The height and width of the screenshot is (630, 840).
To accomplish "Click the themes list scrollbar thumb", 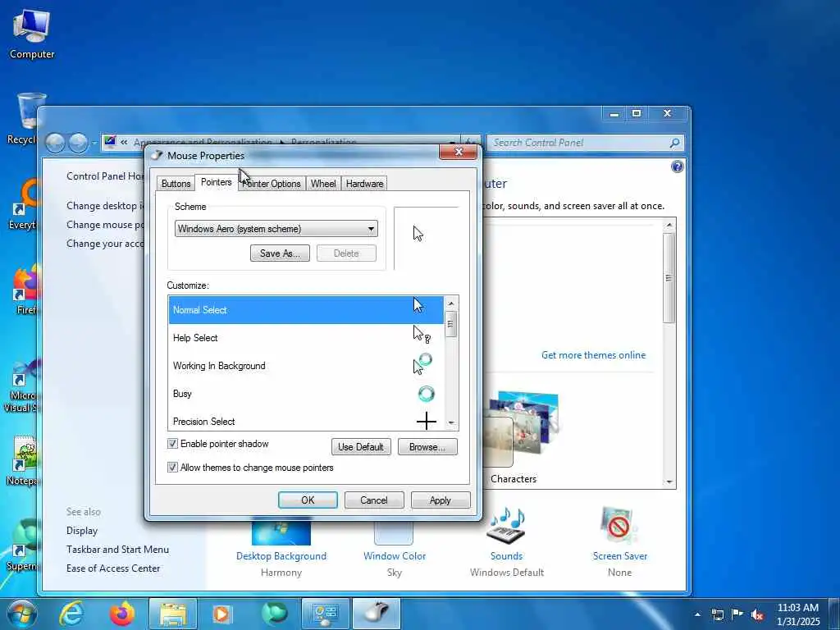I will tap(669, 277).
